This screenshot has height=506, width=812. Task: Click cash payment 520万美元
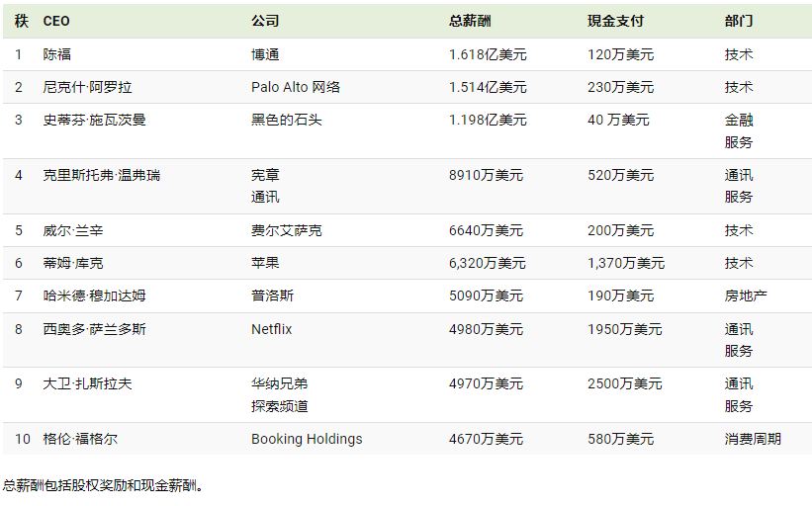pyautogui.click(x=620, y=175)
